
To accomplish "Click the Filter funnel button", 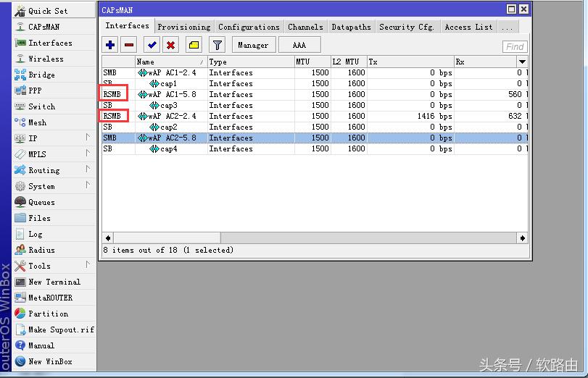I will pyautogui.click(x=217, y=45).
